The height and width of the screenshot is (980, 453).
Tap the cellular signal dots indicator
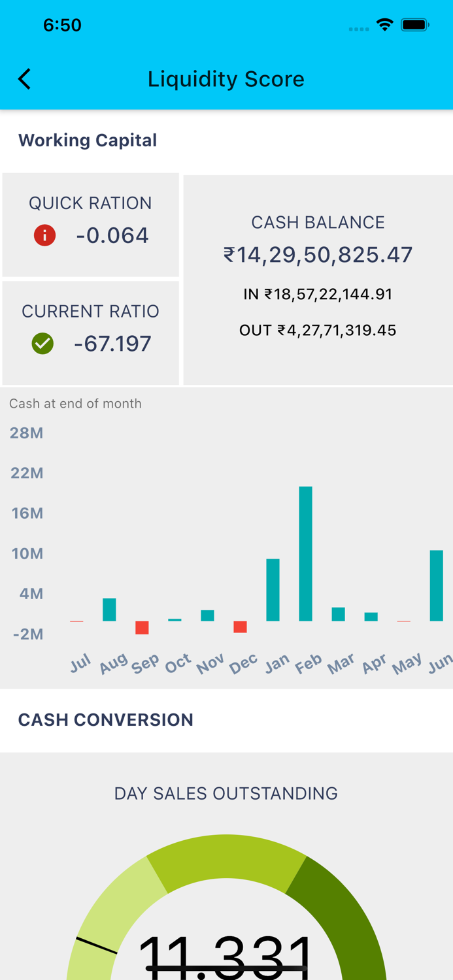359,28
